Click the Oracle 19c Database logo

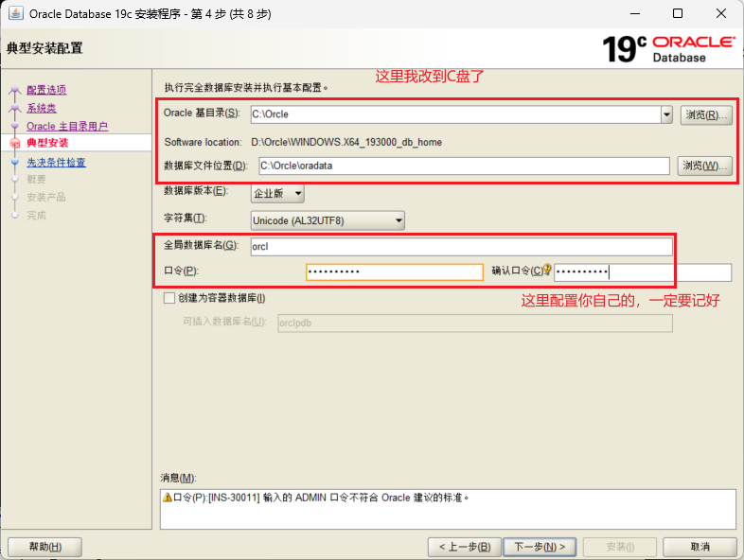click(x=668, y=49)
